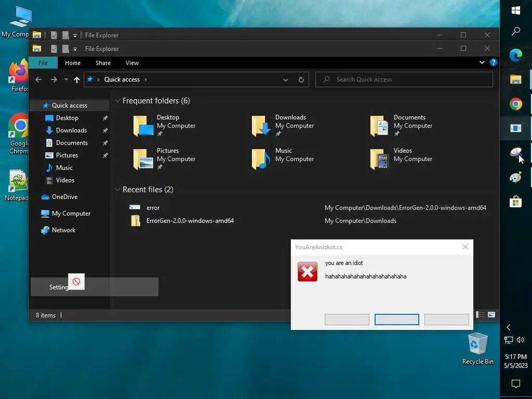Expand chevron after Quick access breadcrumb
This screenshot has width=532, height=399.
click(146, 79)
